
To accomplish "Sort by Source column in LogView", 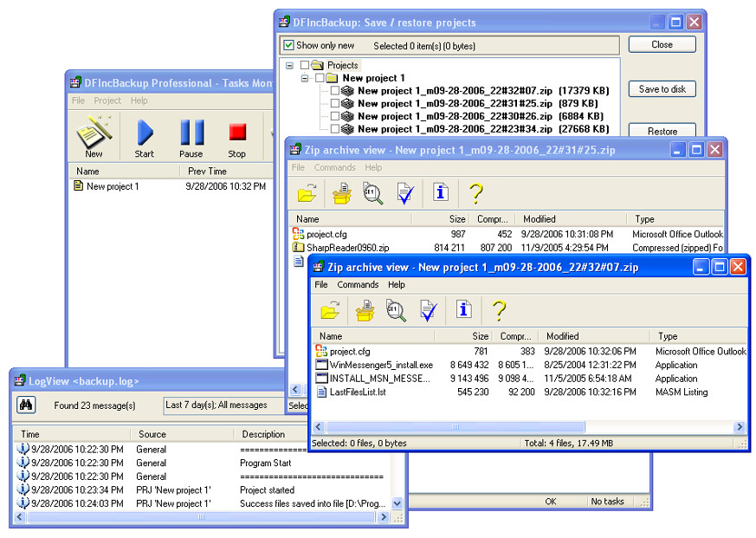I will 182,434.
